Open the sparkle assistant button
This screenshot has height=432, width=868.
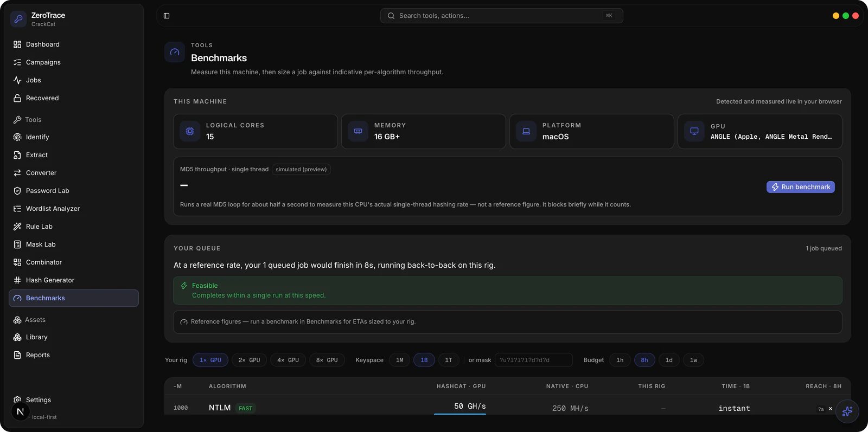click(x=847, y=411)
